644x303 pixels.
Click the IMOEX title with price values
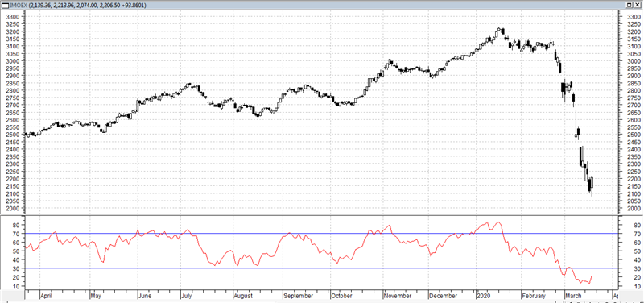click(x=78, y=6)
